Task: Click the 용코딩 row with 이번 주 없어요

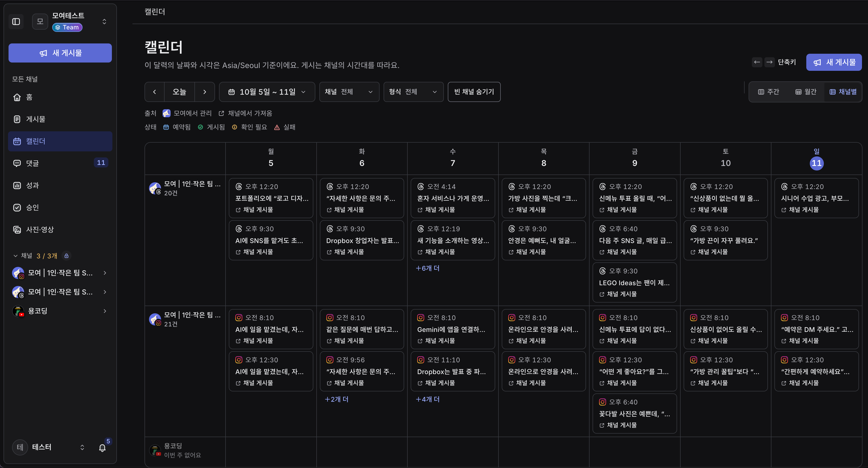Action: click(185, 450)
